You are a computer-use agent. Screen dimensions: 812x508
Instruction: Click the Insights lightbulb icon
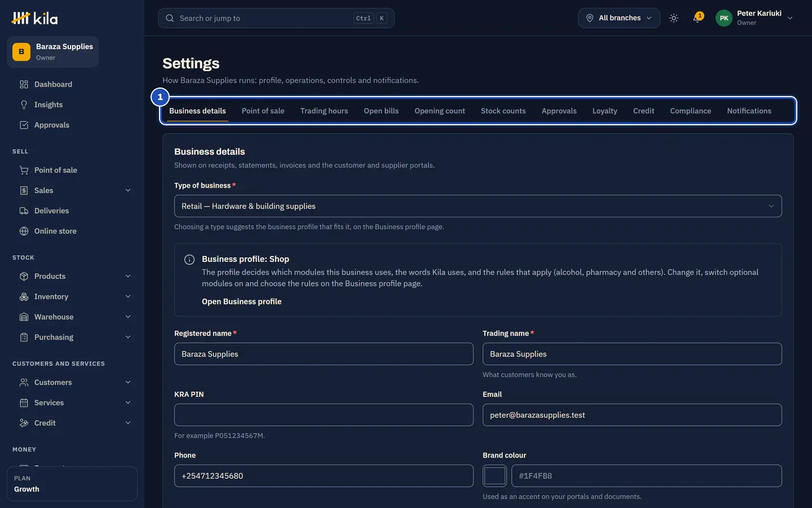click(24, 104)
